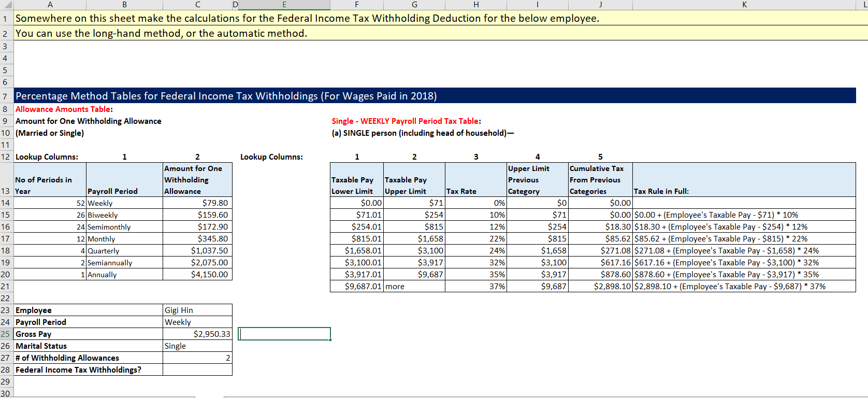Select tax rate 24% cell
This screenshot has width=868, height=398.
(x=476, y=250)
